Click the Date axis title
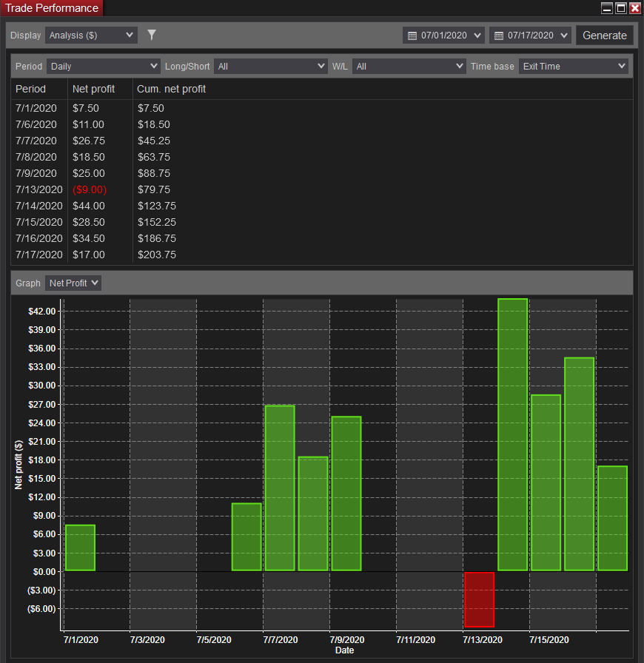 click(x=344, y=650)
